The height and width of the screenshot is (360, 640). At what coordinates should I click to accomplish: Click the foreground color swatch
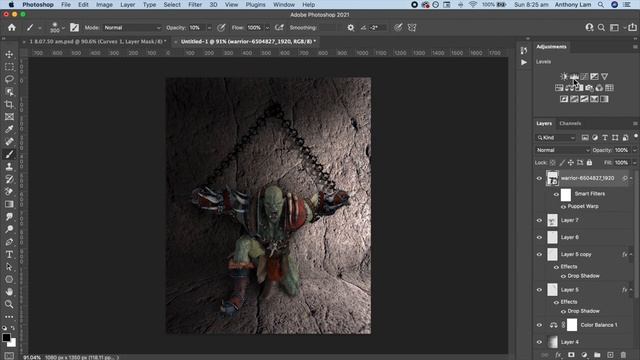(x=6, y=338)
